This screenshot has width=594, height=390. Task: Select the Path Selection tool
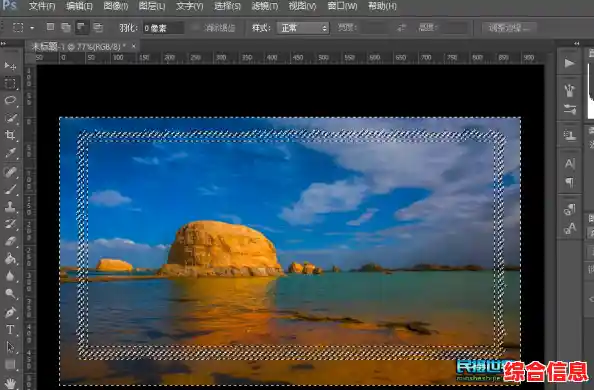(x=10, y=347)
